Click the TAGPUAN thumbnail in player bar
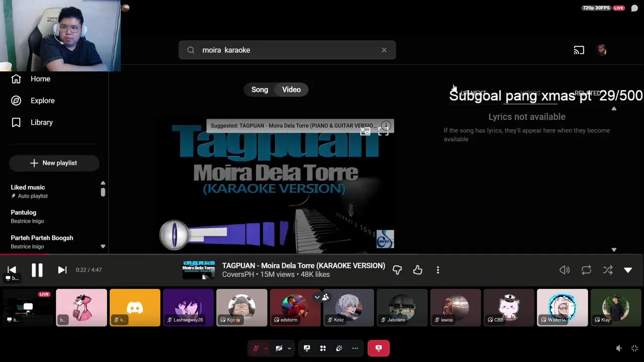 (x=198, y=270)
